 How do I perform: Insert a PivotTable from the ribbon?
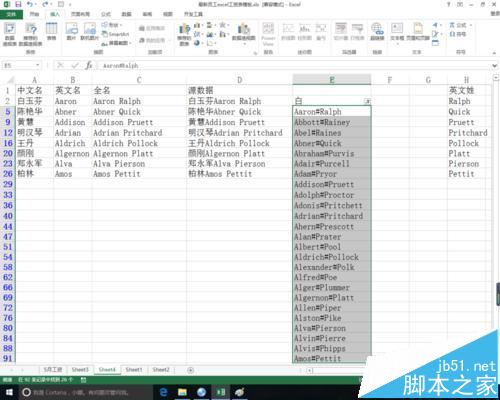pos(10,34)
